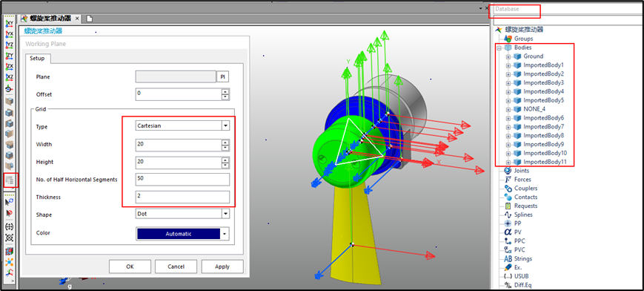Select the YZ working plane icon
This screenshot has height=291, width=644.
9,45
